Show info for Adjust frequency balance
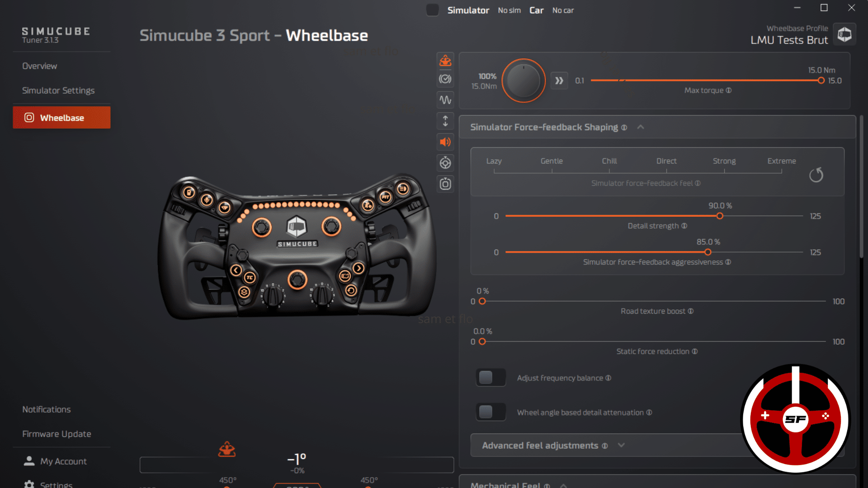Viewport: 868px width, 488px height. point(608,378)
